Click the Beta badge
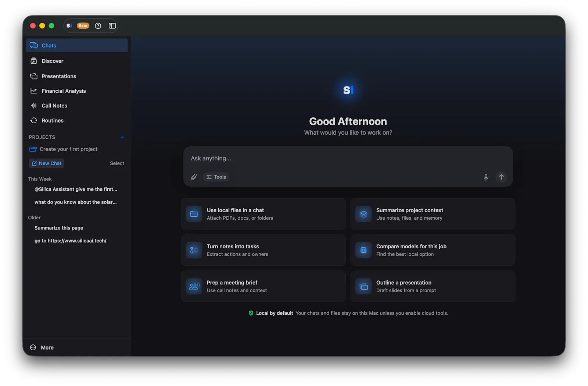The height and width of the screenshot is (386, 588). pos(83,26)
